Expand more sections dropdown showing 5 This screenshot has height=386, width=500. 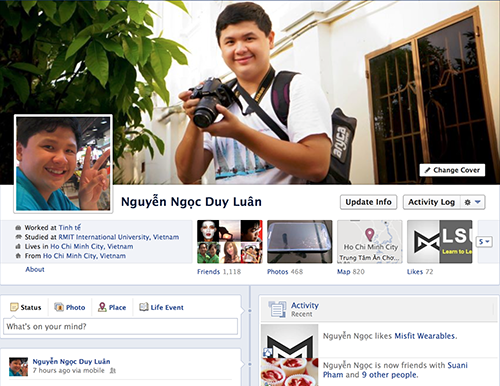[x=485, y=241]
